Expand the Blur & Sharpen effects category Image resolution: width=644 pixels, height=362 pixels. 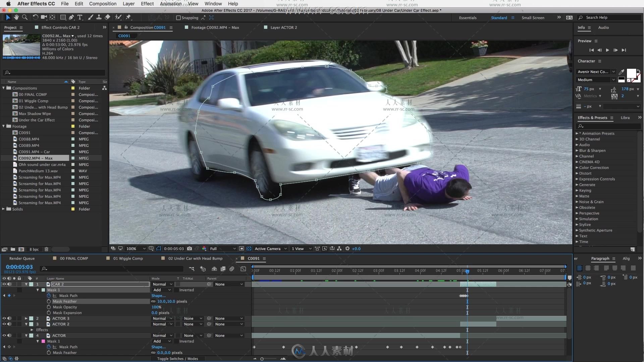[x=577, y=150]
